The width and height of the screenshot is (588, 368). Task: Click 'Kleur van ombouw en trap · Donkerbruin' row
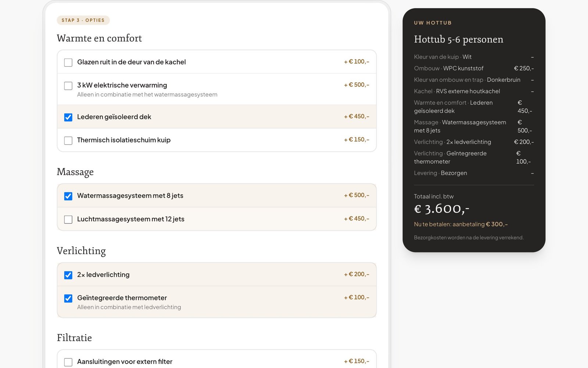474,80
